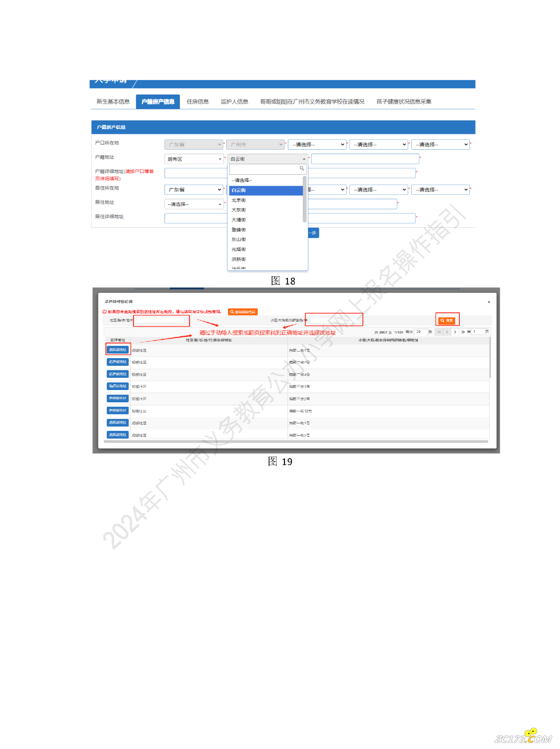Go to the previous page with the < icon
The width and height of the screenshot is (560, 749).
pyautogui.click(x=447, y=332)
